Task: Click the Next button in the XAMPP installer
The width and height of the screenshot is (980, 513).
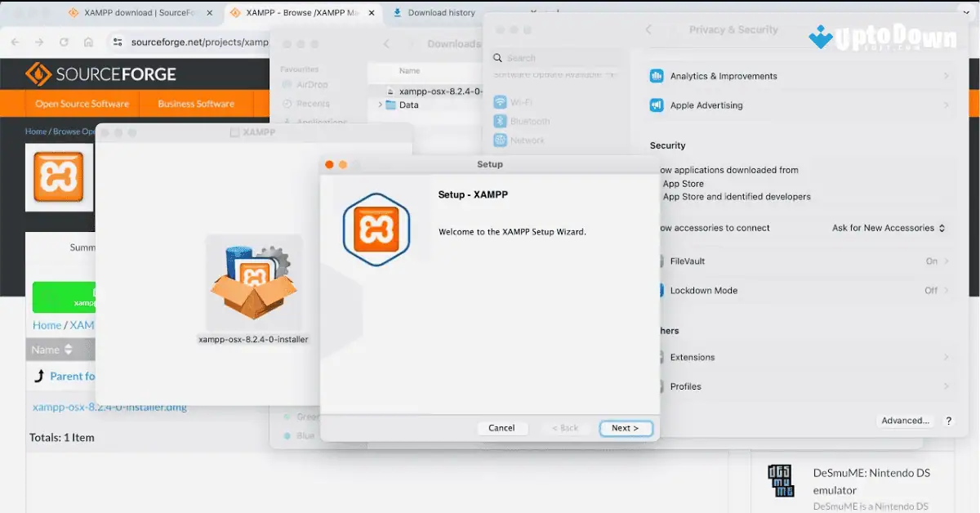Action: pos(626,427)
